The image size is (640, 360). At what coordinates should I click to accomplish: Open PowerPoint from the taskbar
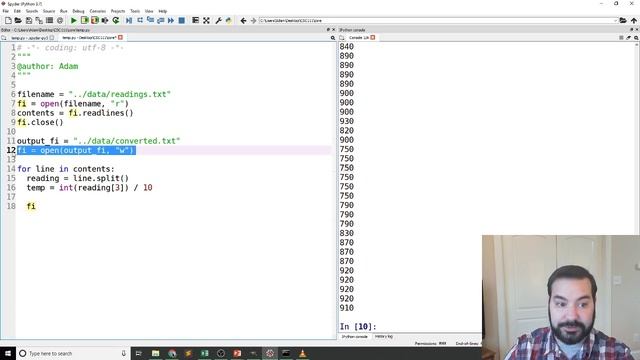pyautogui.click(x=237, y=353)
